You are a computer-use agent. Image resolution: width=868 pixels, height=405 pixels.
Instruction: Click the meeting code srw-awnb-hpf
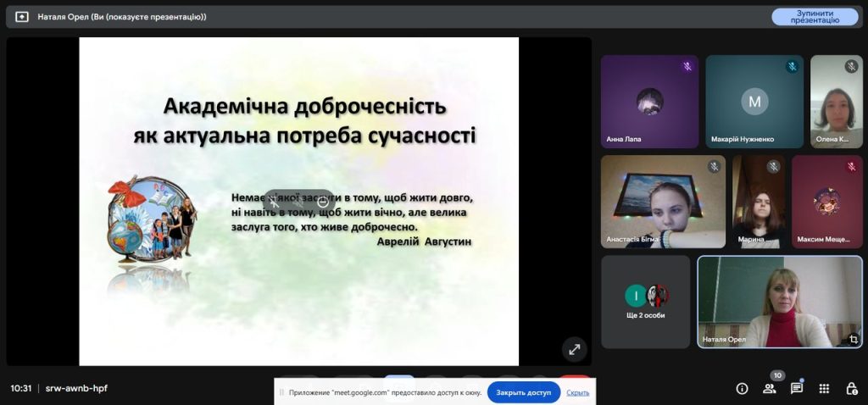click(x=76, y=388)
